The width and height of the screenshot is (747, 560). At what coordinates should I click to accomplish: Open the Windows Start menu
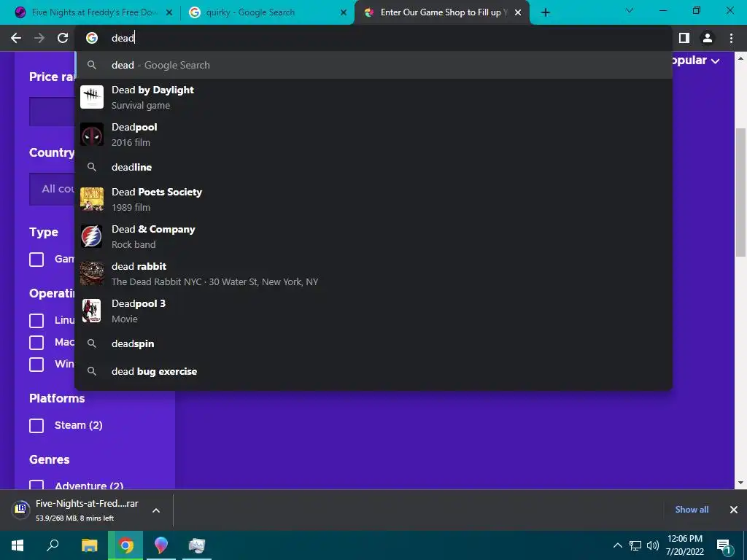click(x=18, y=545)
